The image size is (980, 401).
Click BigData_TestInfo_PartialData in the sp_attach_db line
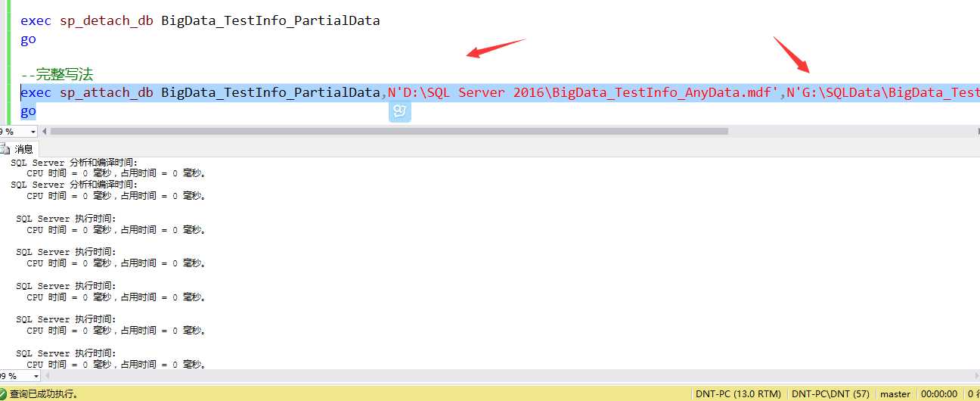click(270, 93)
